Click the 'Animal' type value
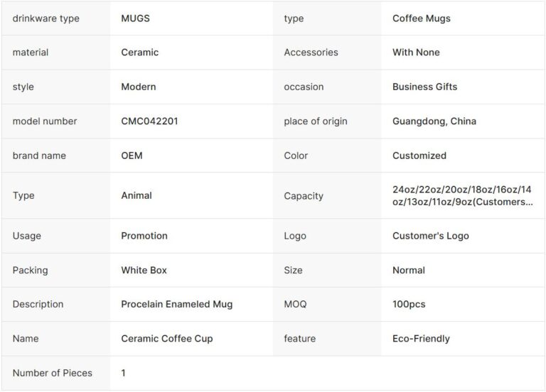The image size is (546, 392). coord(136,195)
